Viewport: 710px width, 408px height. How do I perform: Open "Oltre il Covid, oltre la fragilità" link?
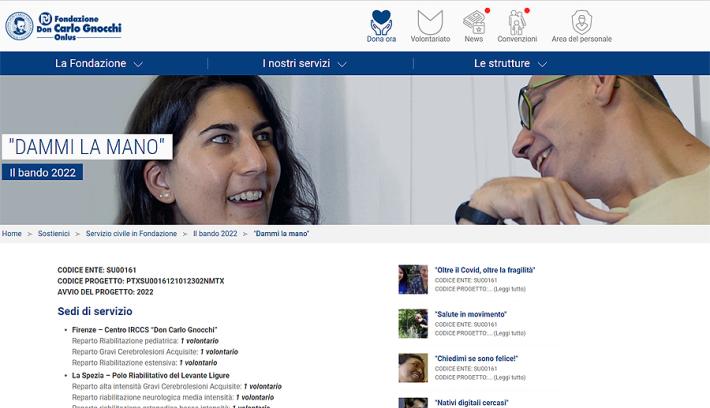click(485, 270)
